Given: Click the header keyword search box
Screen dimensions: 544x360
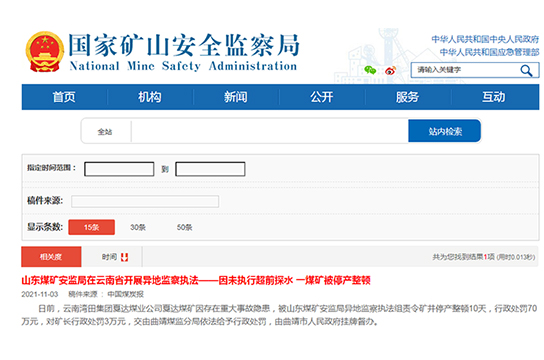Looking at the screenshot, I should (465, 70).
